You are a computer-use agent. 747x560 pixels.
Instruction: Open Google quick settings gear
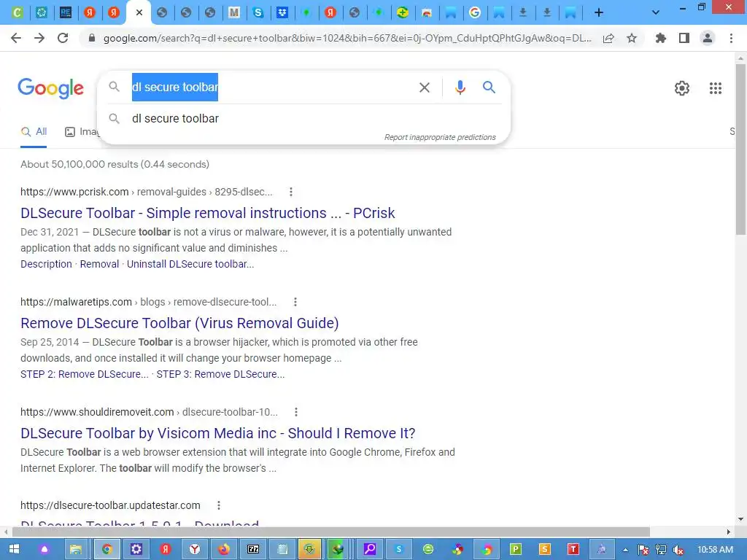[682, 88]
